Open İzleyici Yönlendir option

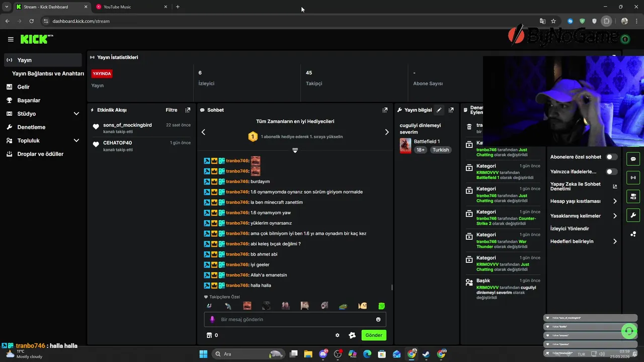tap(570, 228)
